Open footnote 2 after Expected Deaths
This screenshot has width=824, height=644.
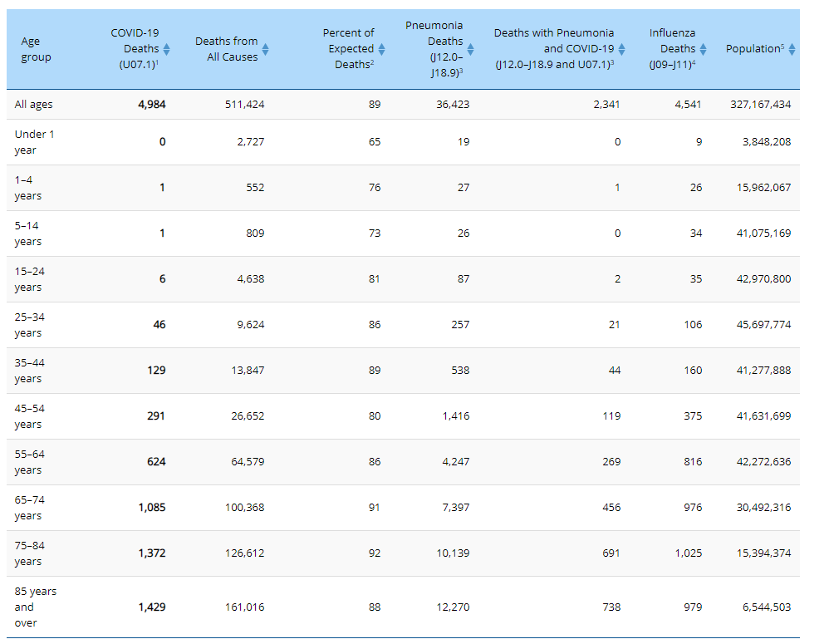tap(371, 63)
